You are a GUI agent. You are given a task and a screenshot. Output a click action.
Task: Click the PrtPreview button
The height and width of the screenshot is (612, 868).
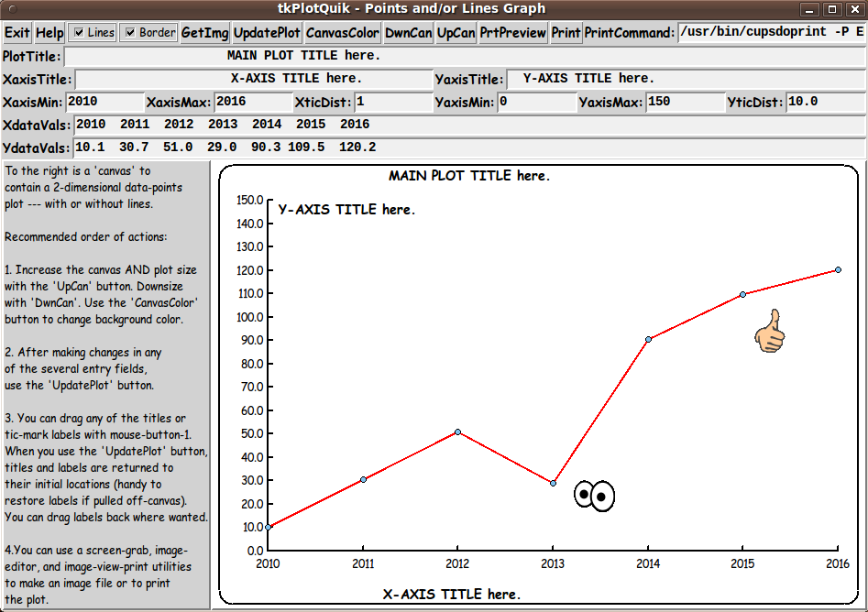point(513,33)
